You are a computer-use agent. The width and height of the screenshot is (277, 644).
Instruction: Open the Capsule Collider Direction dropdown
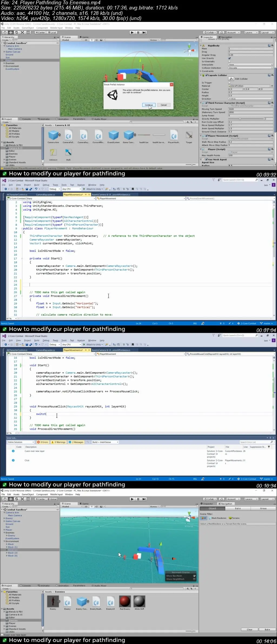tap(250, 99)
